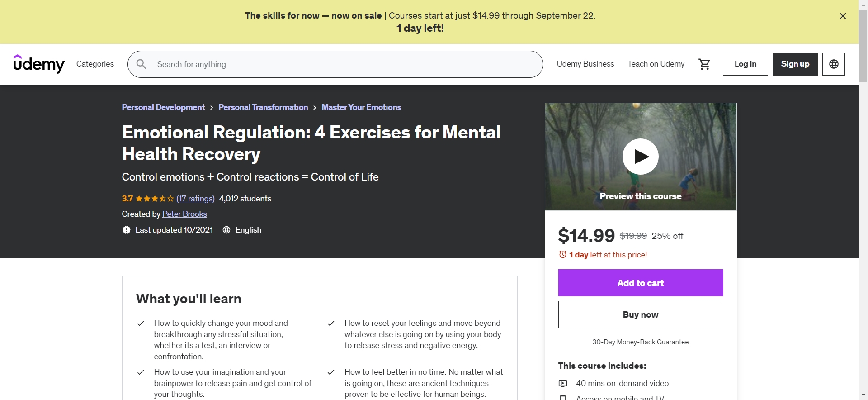View the 17 ratings link
The height and width of the screenshot is (400, 868).
coord(195,199)
